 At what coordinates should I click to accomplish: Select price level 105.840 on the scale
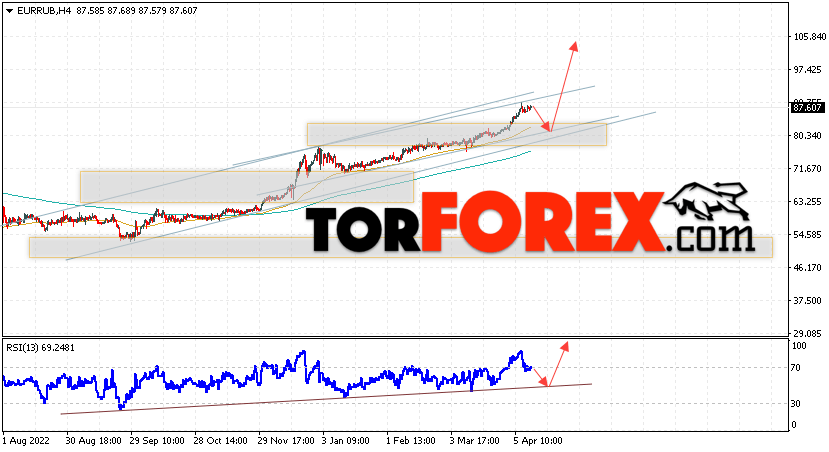point(810,36)
